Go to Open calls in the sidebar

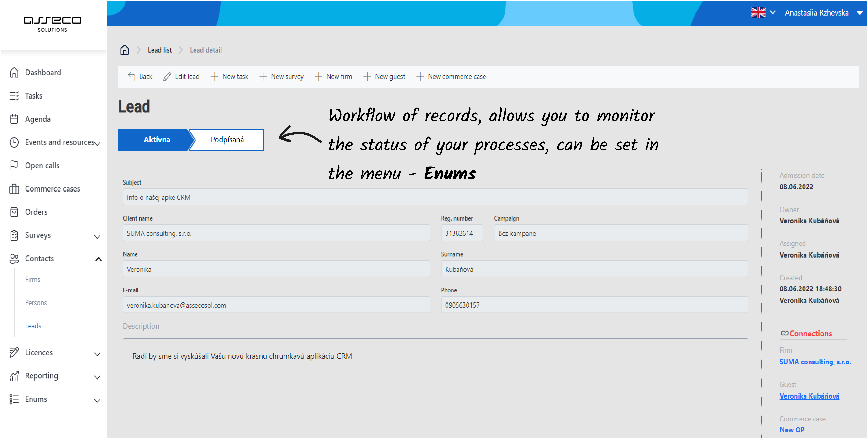[42, 166]
